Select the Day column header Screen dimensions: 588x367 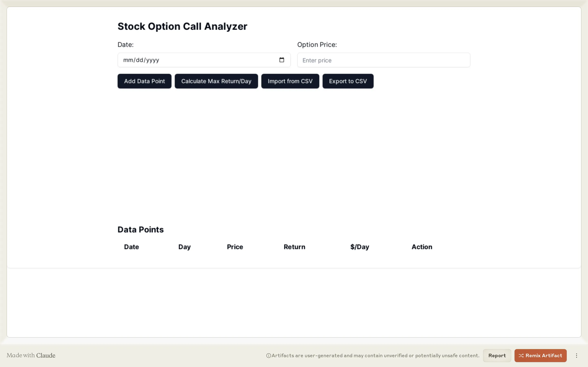click(x=184, y=247)
